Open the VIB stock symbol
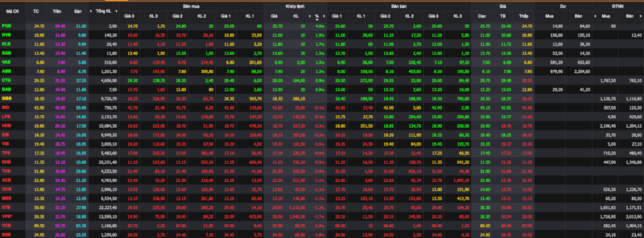The image size is (644, 238). 6,144
